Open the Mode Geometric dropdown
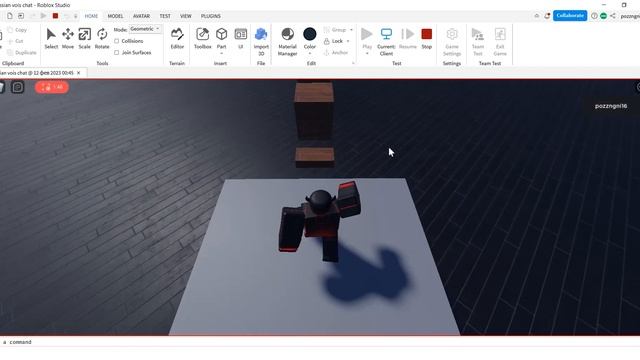640x360 pixels. tap(145, 29)
